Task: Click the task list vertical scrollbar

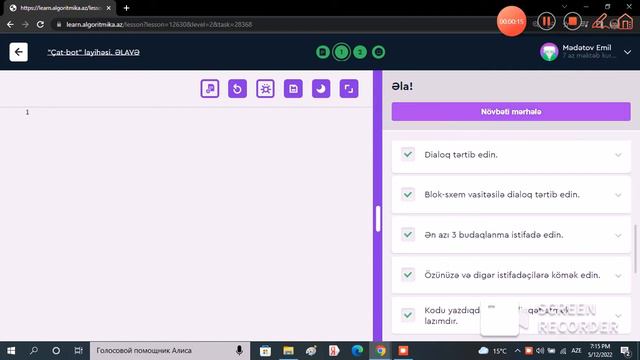Action: tap(635, 248)
